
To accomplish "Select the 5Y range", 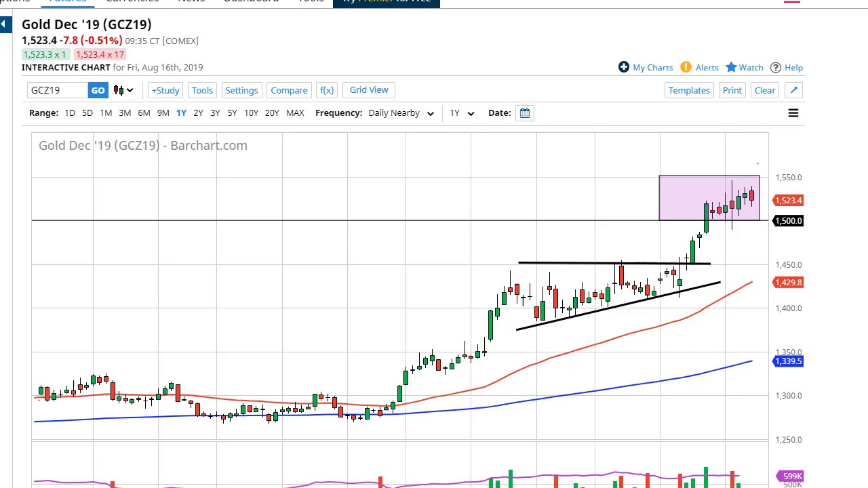I will [x=232, y=113].
